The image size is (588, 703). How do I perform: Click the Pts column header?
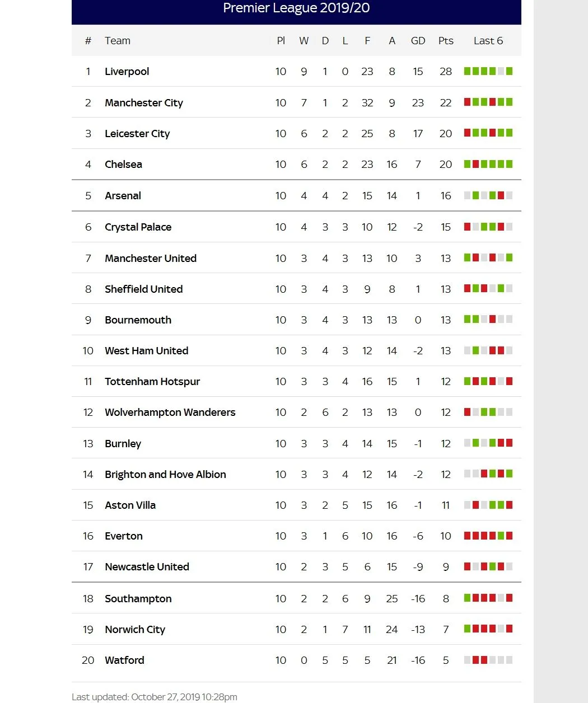pos(446,41)
